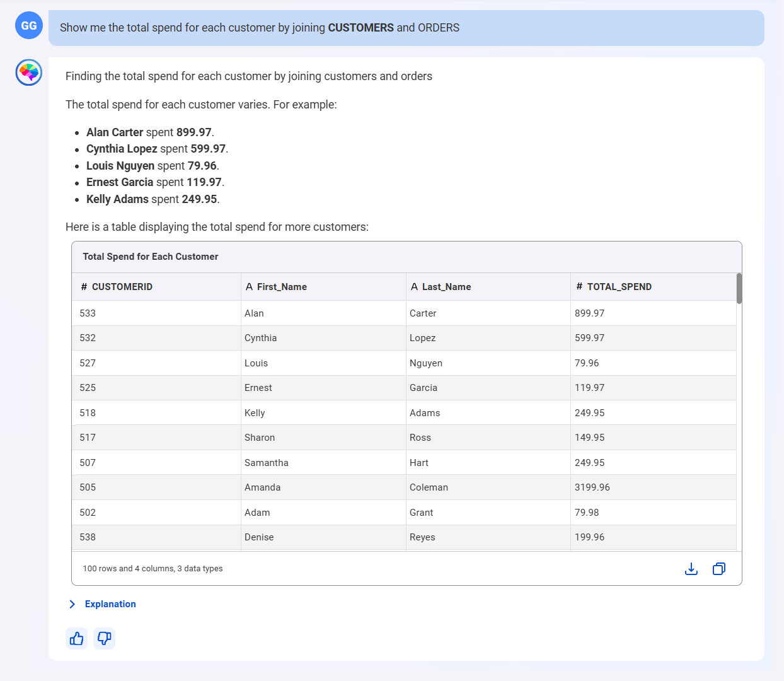Select customer ID cell 502
Image resolution: width=784 pixels, height=681 pixels.
tap(156, 513)
